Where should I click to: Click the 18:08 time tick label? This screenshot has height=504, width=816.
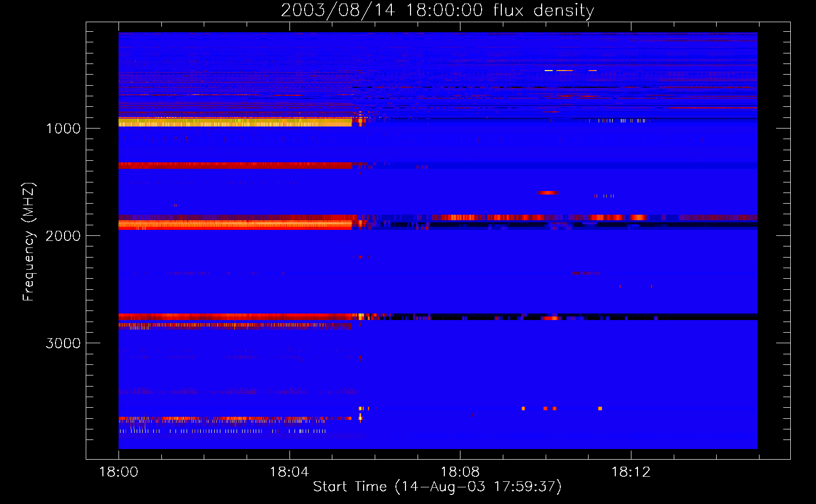point(460,472)
